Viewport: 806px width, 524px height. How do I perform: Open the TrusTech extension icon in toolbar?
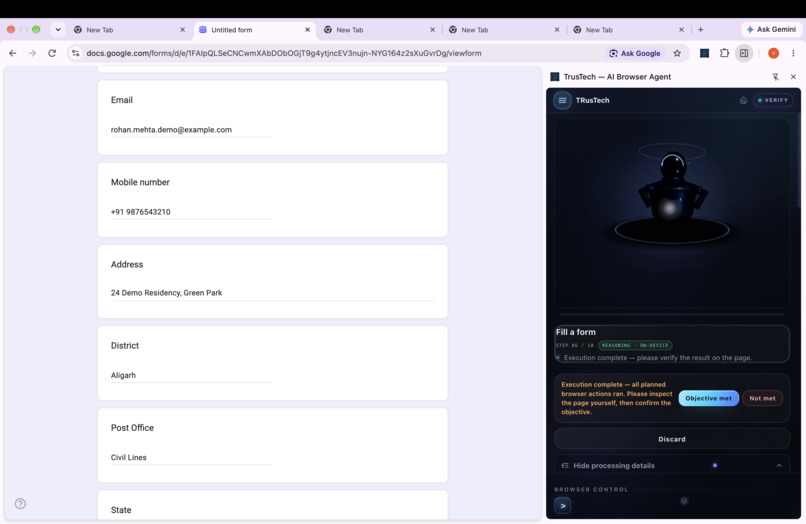(x=704, y=53)
